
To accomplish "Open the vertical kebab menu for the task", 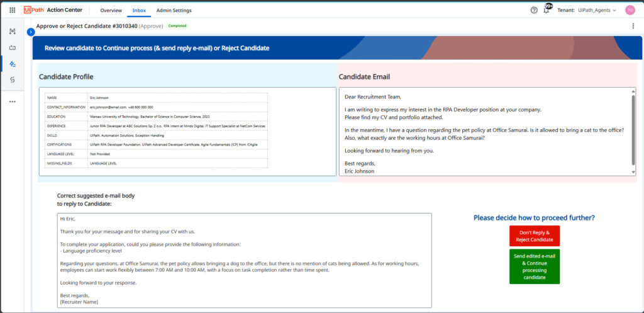I will click(x=633, y=26).
